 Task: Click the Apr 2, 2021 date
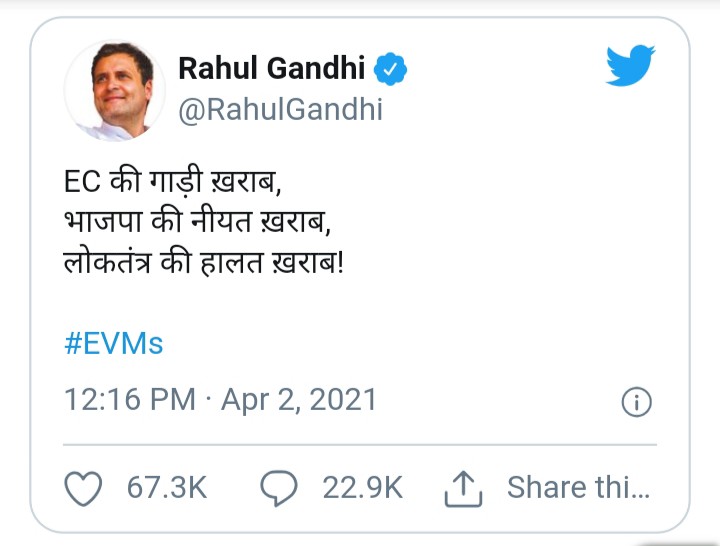[x=299, y=401]
